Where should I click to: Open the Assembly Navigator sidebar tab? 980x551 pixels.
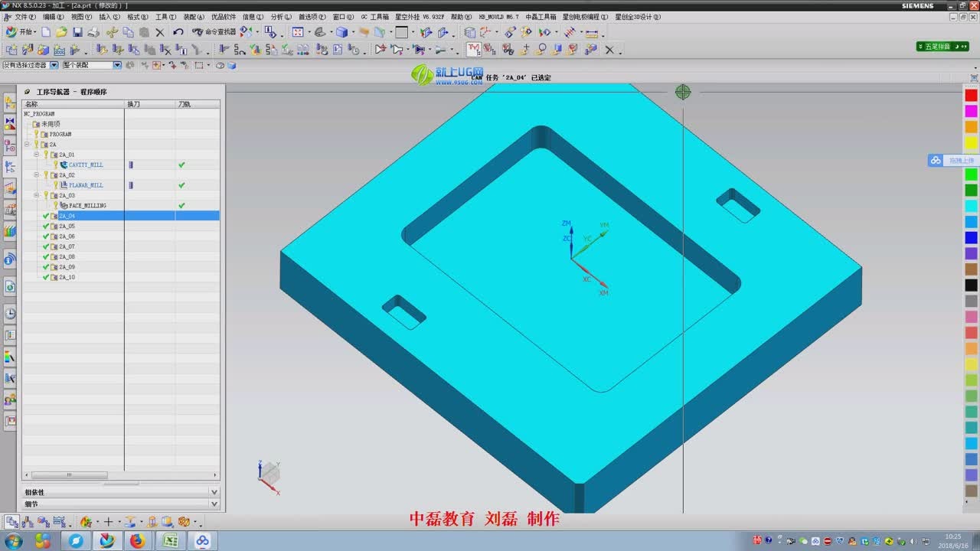[10, 103]
